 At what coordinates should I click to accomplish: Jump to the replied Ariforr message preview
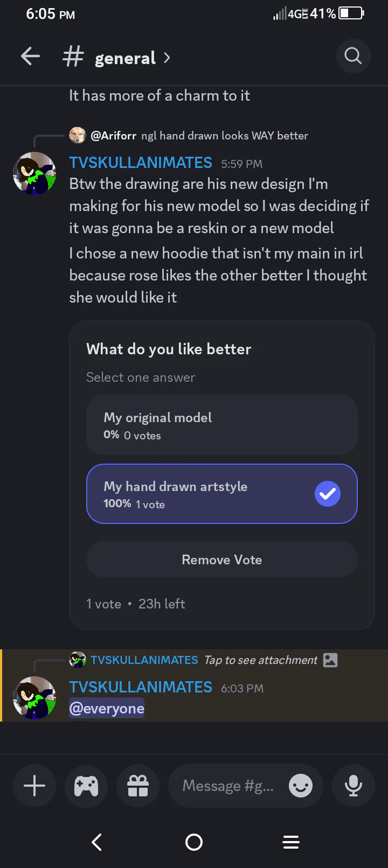pyautogui.click(x=189, y=136)
